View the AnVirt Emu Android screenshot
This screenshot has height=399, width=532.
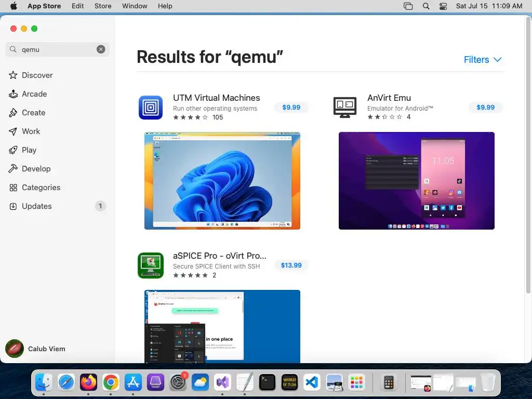pos(417,181)
